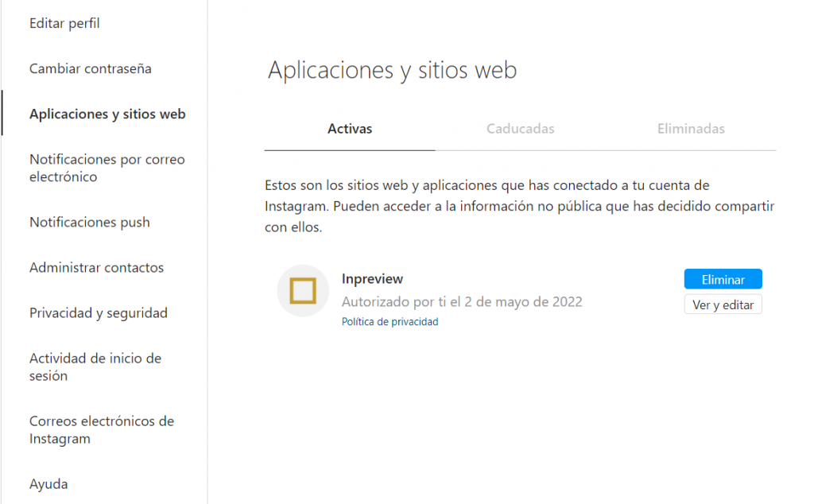
Task: Click Ver y editar for Inpreview
Action: (723, 304)
